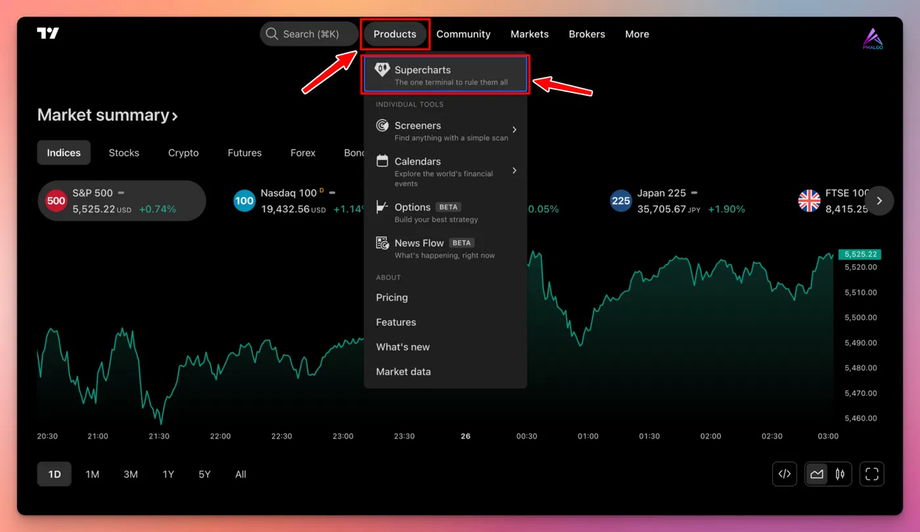Select the Forex tab
This screenshot has width=920, height=532.
coord(303,153)
